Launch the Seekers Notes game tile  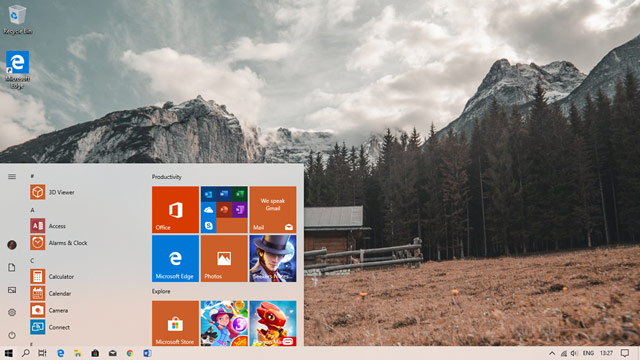pyautogui.click(x=273, y=258)
